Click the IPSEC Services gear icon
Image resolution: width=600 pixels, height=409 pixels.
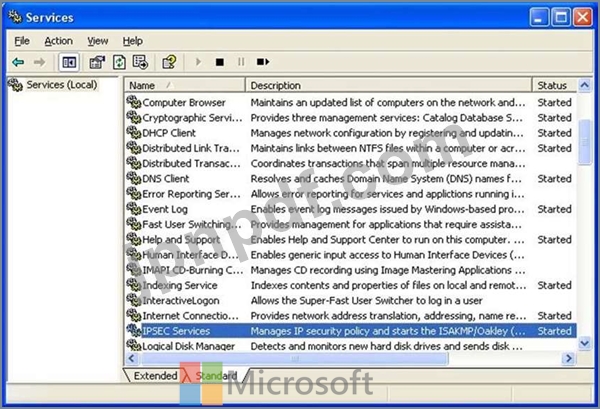tap(134, 331)
